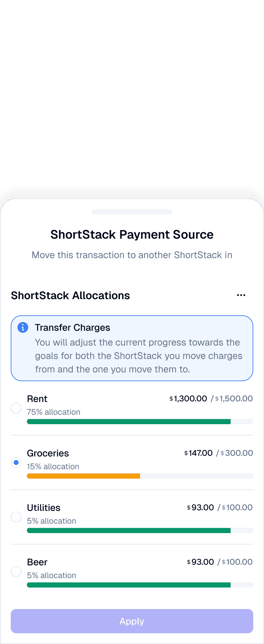The width and height of the screenshot is (264, 644).
Task: Click the Beer progress bar
Action: pyautogui.click(x=140, y=585)
